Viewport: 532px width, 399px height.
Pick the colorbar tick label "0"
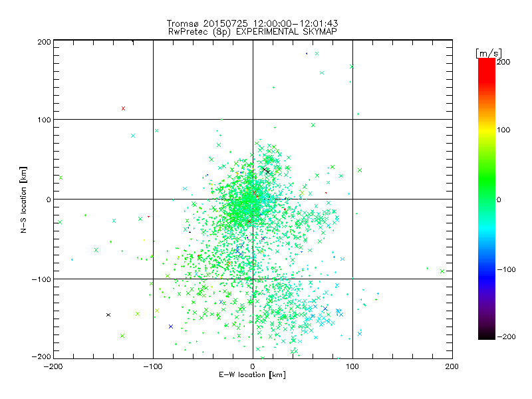[x=499, y=200]
